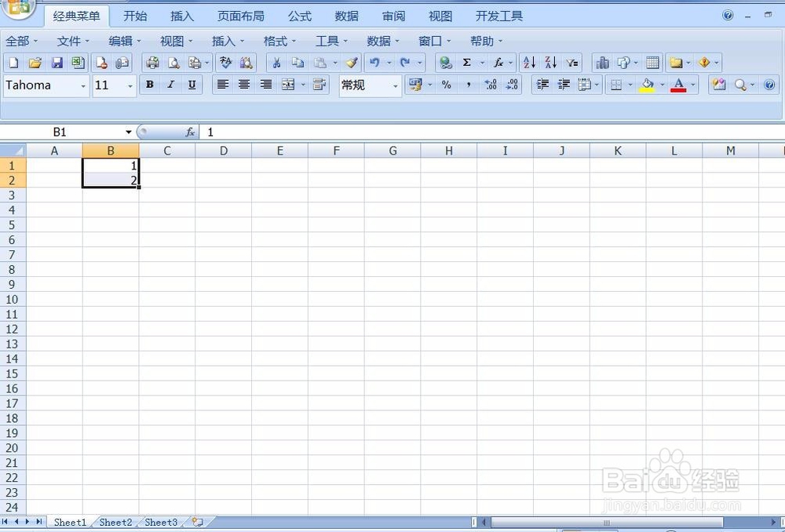
Task: Apply percent style format
Action: click(446, 85)
